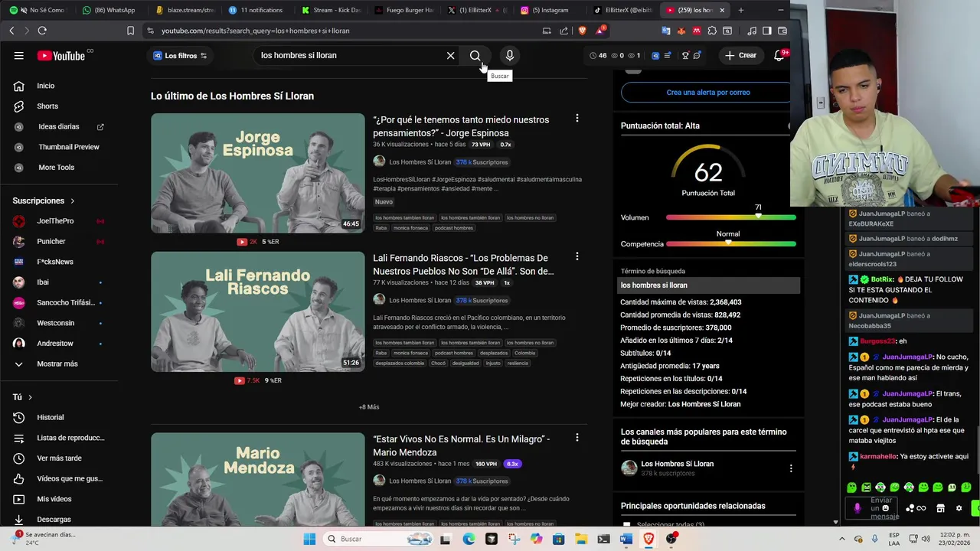Expand the Tú section chevron
The image size is (980, 551).
tap(30, 397)
